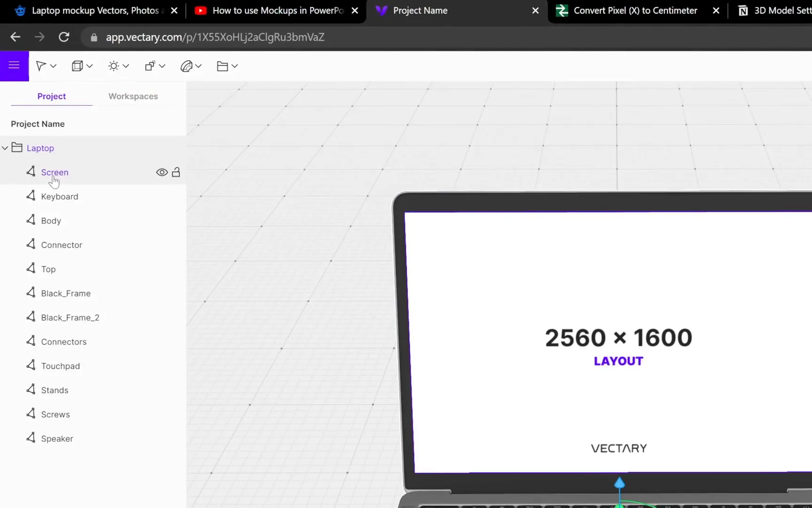Click the laptop screen in viewport

point(609,342)
